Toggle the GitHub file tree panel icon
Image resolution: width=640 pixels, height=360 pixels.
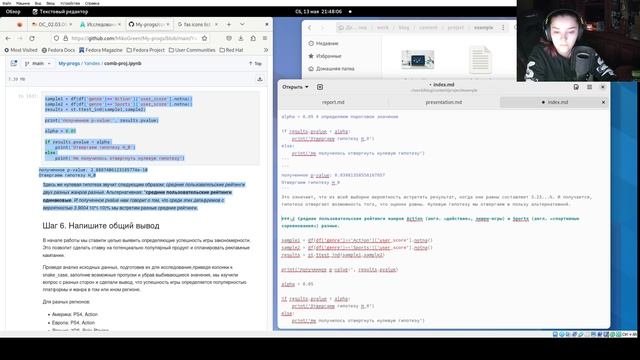pyautogui.click(x=14, y=64)
